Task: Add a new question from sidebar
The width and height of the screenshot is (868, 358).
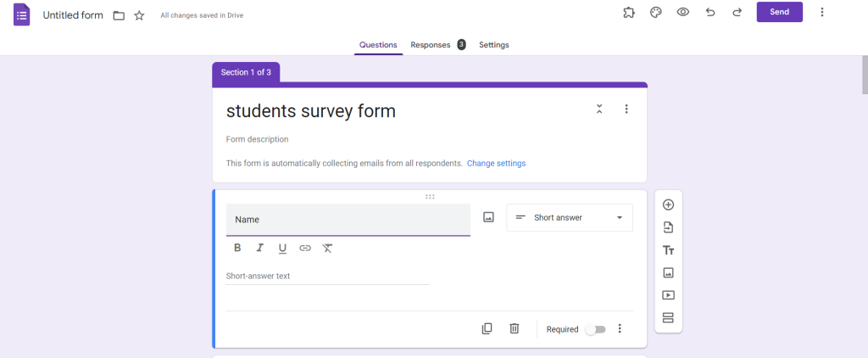Action: click(x=668, y=204)
